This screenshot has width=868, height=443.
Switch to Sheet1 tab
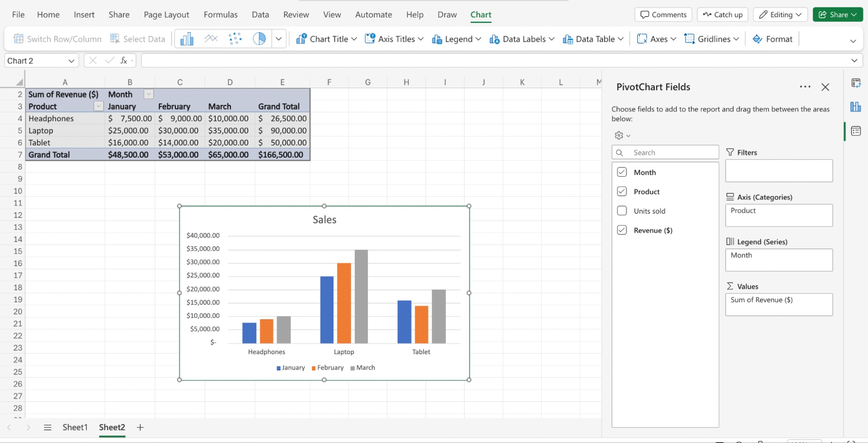click(75, 427)
